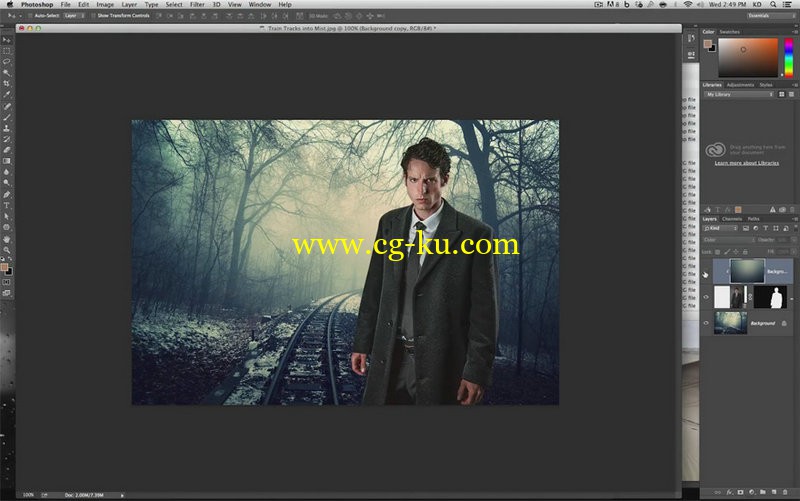The image size is (800, 501).
Task: Change the screen mode
Action: pyautogui.click(x=7, y=293)
